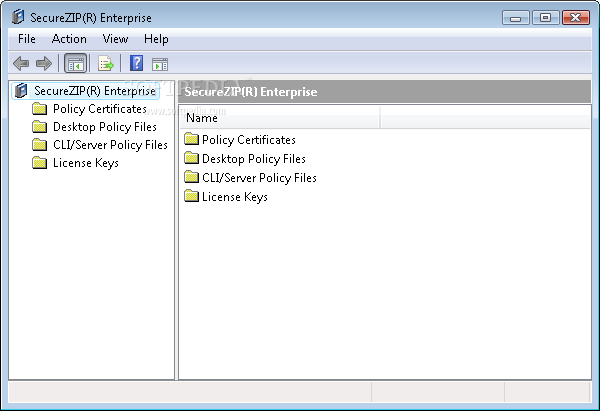Click the SecureZIP book icon in title bar
600x411 pixels.
pyautogui.click(x=18, y=17)
